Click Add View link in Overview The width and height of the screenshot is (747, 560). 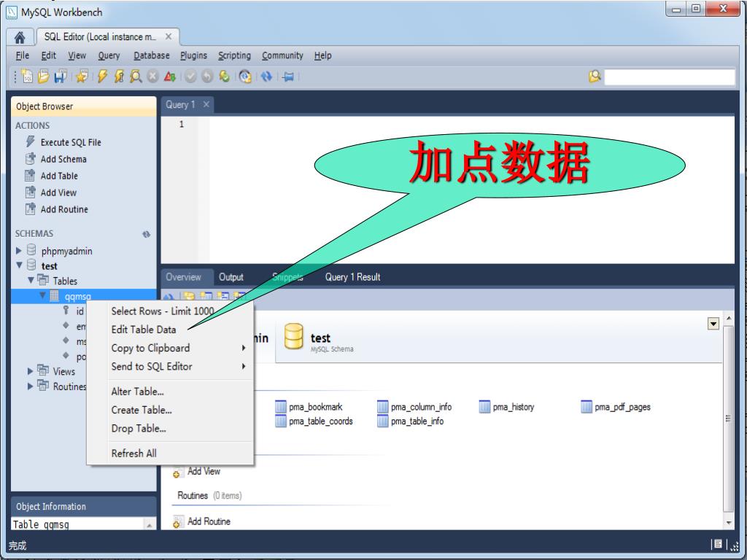[x=204, y=471]
